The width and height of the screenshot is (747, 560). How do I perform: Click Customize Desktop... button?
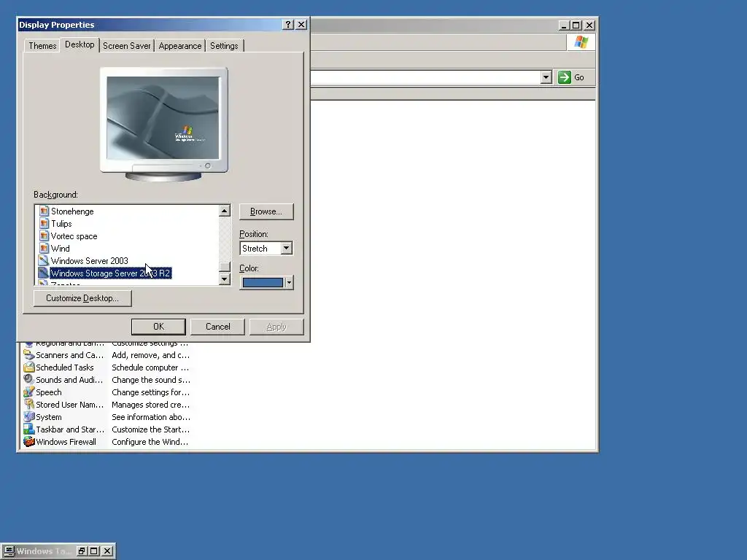point(82,298)
